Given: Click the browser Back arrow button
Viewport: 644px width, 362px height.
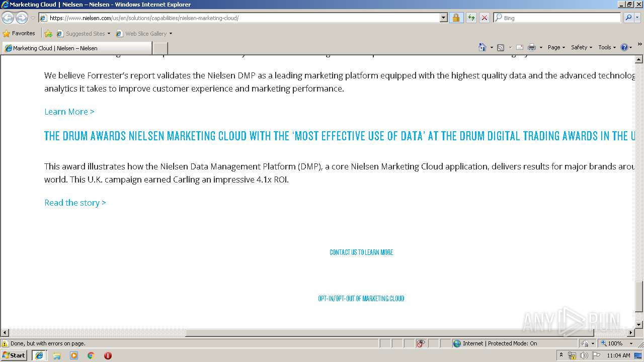Looking at the screenshot, I should coord(8,18).
